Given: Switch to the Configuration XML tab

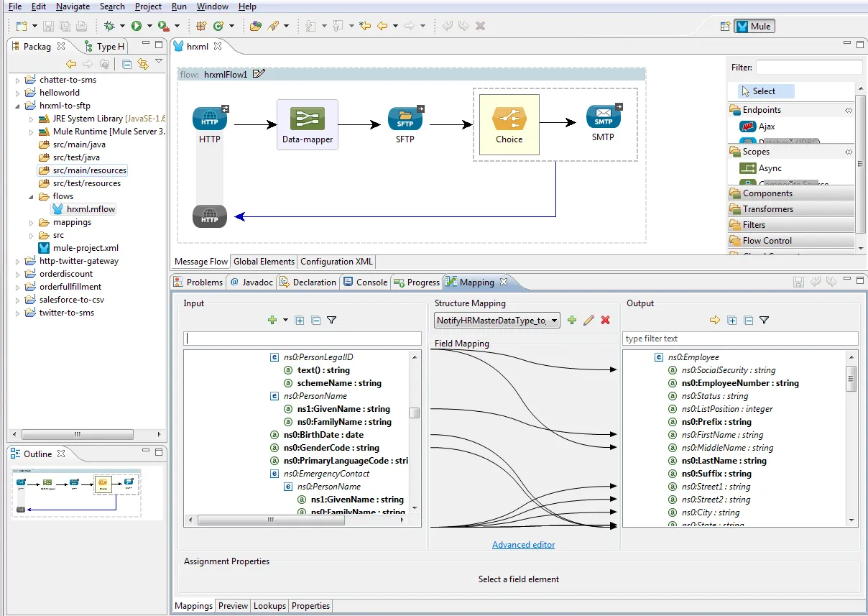Looking at the screenshot, I should [x=336, y=262].
